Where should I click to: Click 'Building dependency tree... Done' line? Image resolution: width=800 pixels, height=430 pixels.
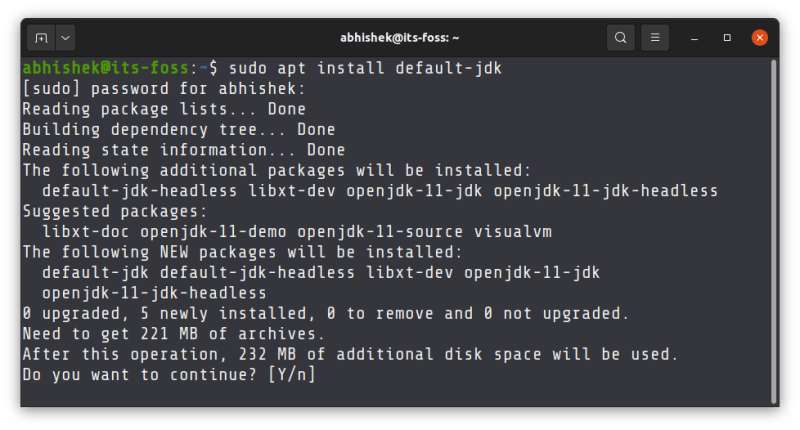coord(178,130)
